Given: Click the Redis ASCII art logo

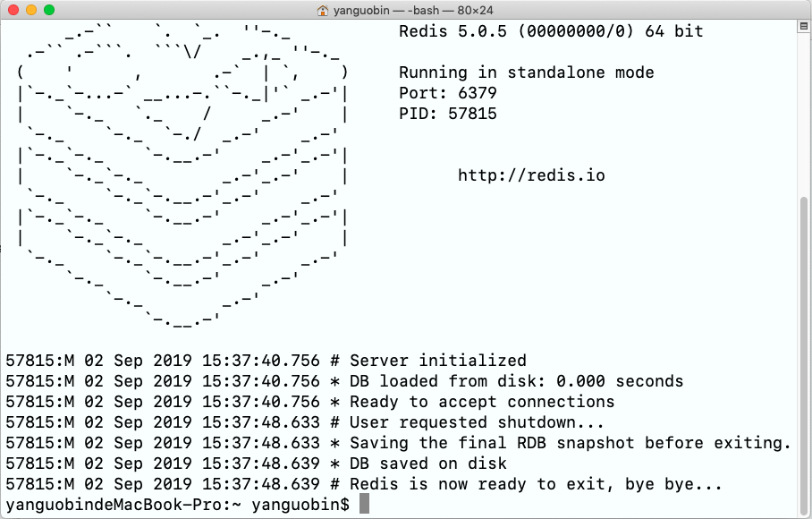Looking at the screenshot, I should [x=182, y=175].
